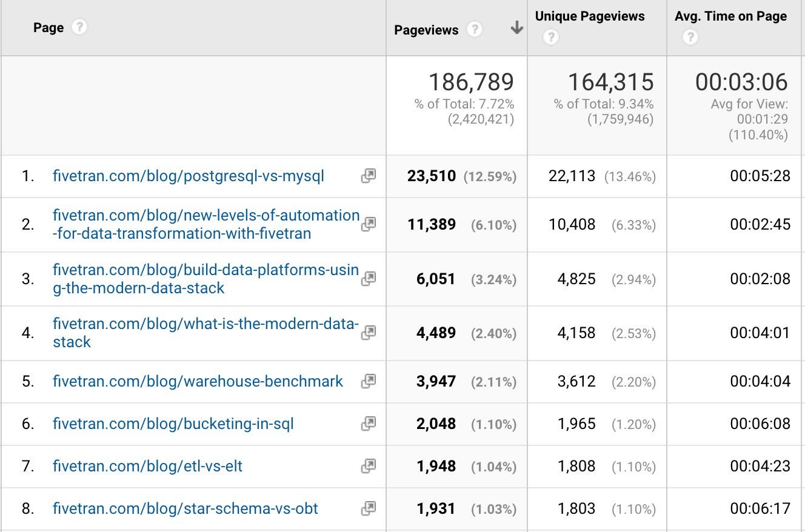Open help icon under Unique Pageviews header
The width and height of the screenshot is (805, 532).
(x=550, y=38)
